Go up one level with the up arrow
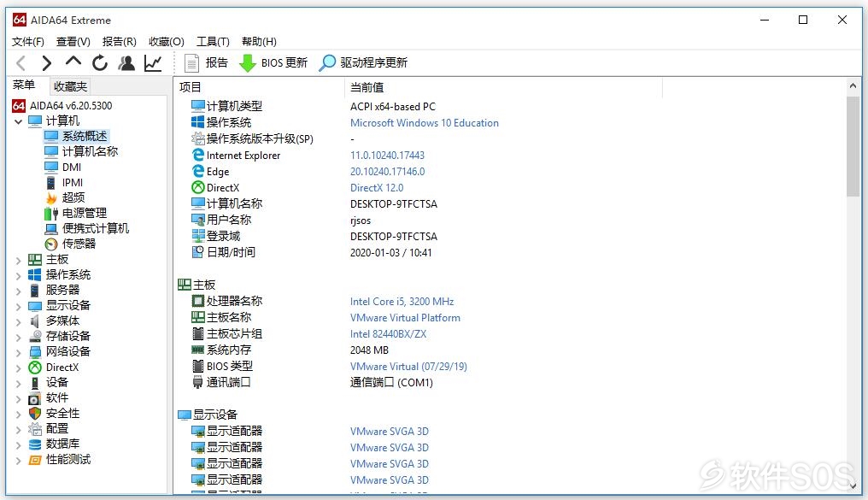The height and width of the screenshot is (500, 868). click(x=73, y=62)
